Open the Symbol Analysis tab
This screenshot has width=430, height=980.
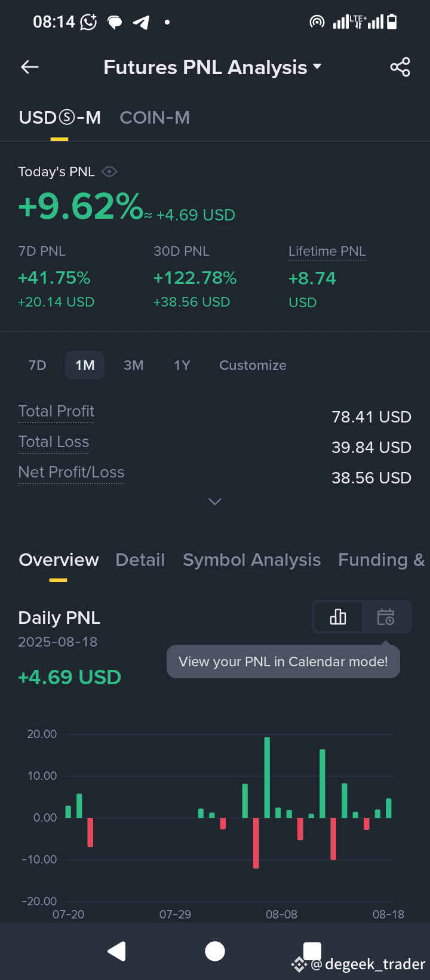point(251,560)
